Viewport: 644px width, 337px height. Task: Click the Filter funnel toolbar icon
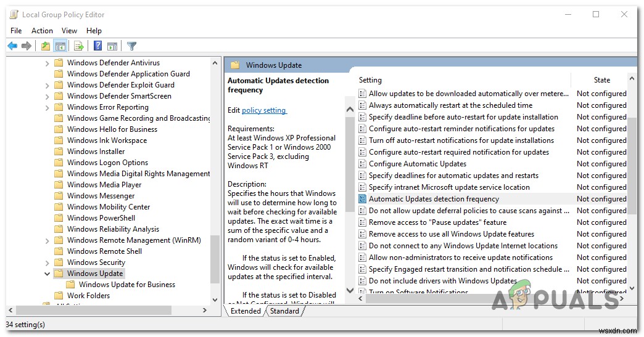131,46
